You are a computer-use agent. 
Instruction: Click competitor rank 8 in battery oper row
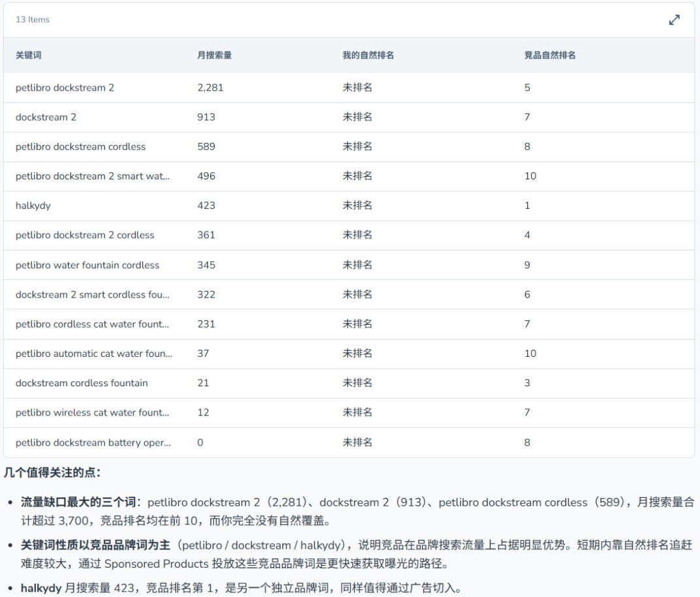coord(527,442)
